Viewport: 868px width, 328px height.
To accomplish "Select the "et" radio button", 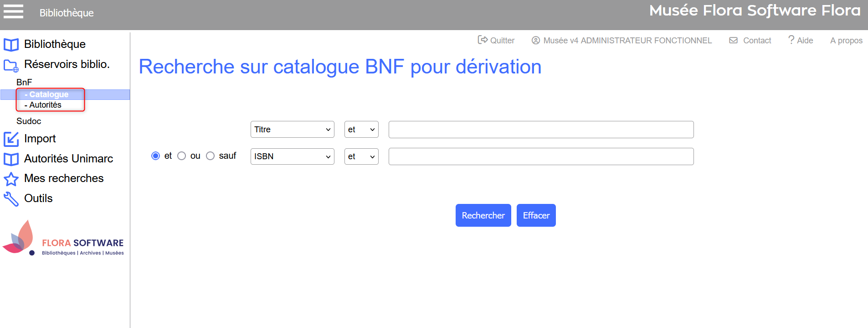I will (156, 156).
